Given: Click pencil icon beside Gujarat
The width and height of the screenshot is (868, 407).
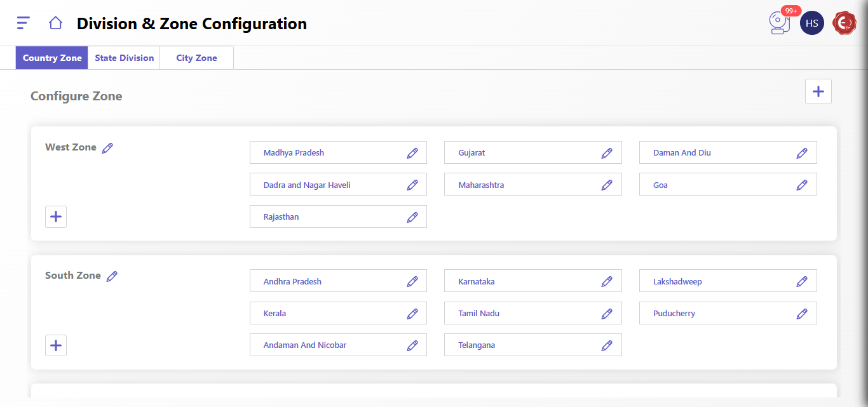Looking at the screenshot, I should 607,153.
